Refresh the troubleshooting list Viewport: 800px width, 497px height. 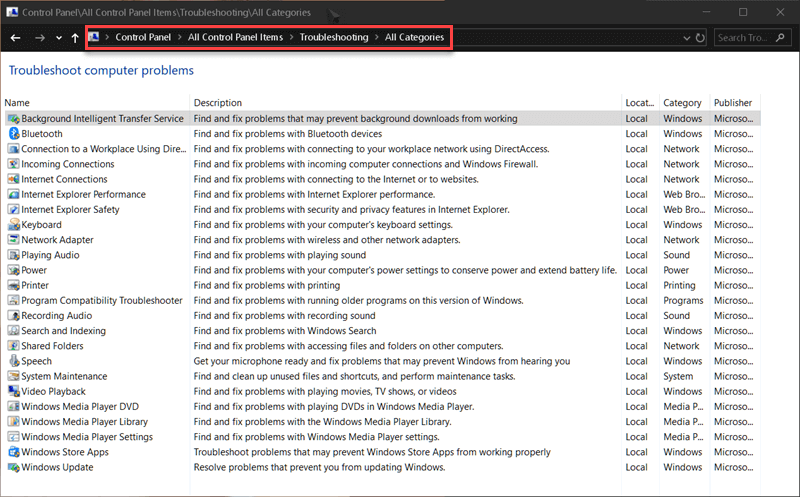tap(700, 38)
